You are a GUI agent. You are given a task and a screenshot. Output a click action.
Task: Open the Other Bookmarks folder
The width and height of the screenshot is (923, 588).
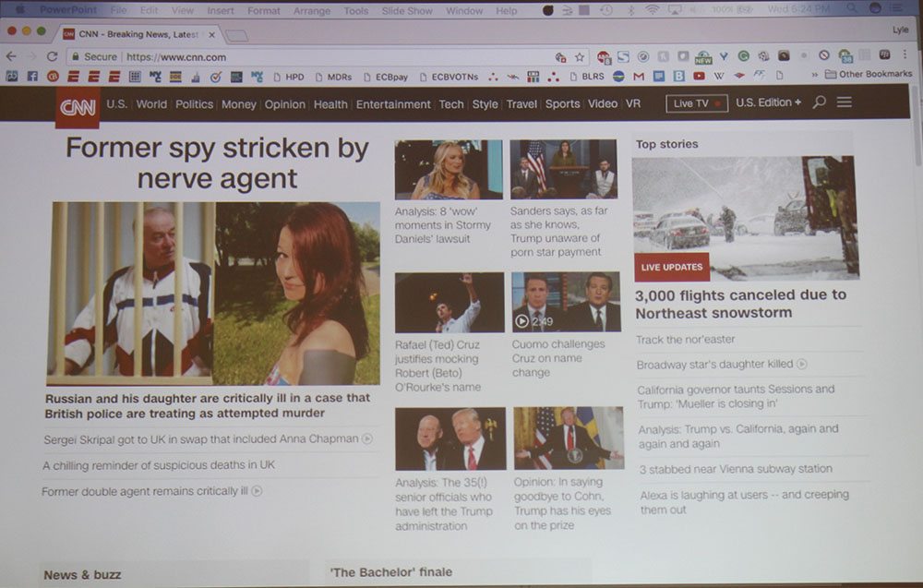tap(869, 74)
